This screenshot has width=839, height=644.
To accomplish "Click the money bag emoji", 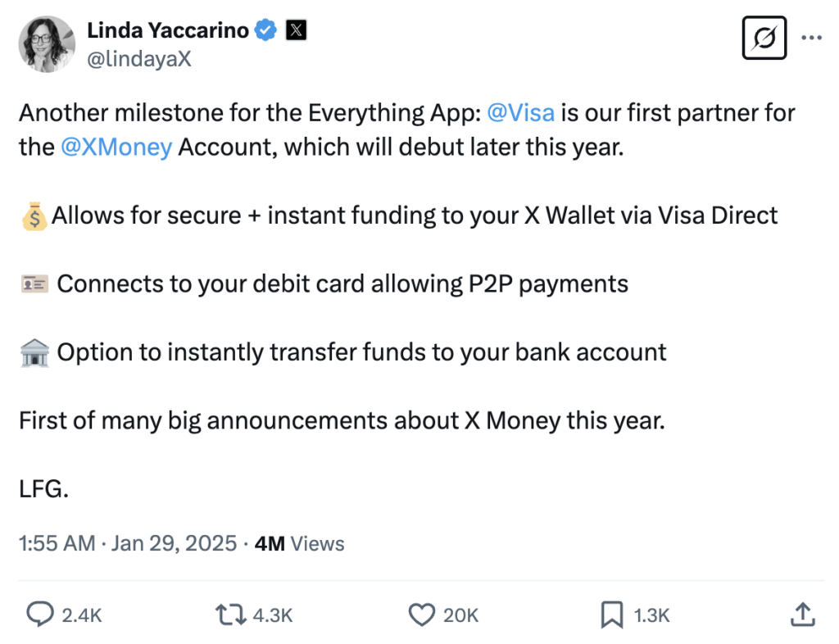I will coord(34,216).
